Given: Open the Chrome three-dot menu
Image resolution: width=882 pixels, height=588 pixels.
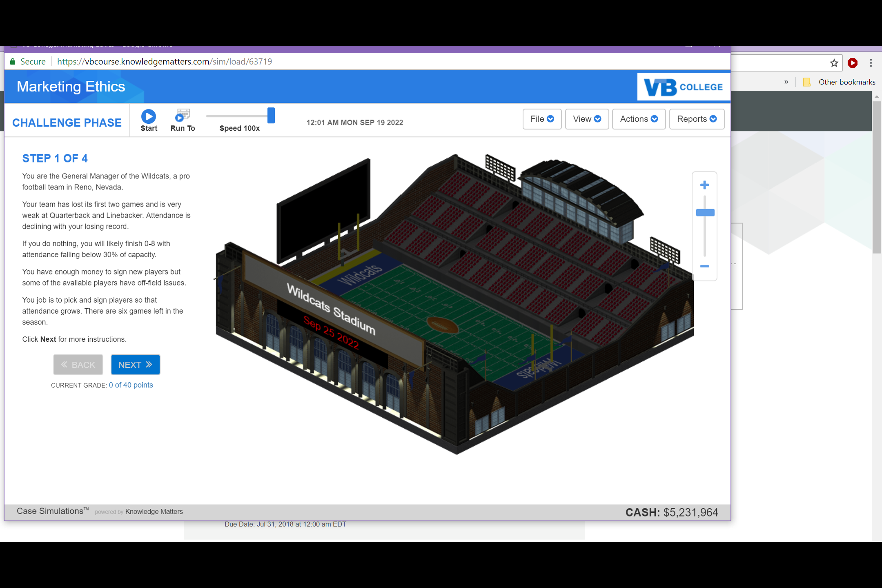Looking at the screenshot, I should (871, 63).
